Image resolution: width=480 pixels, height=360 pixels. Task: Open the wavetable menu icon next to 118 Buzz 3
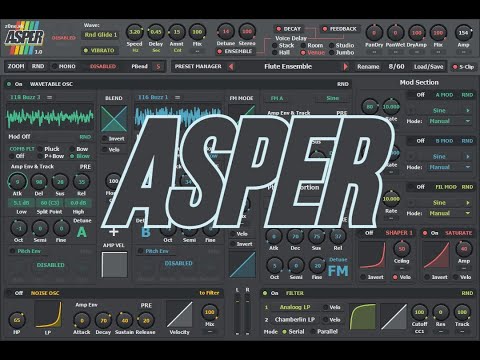click(49, 97)
